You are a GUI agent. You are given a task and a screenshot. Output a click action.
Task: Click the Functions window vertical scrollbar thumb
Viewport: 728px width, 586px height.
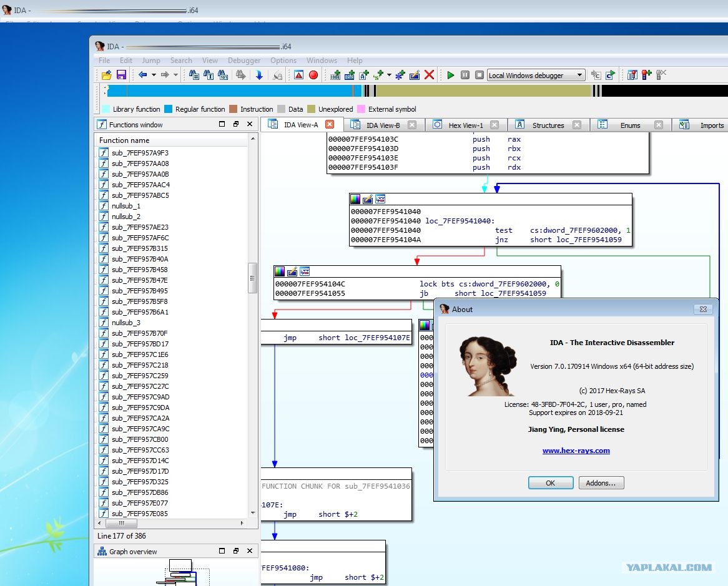253,278
